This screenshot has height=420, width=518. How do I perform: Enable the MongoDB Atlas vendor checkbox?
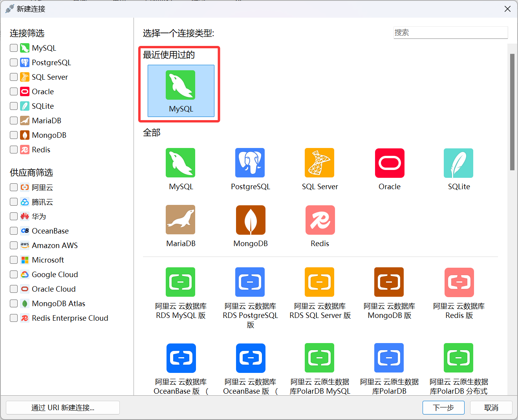coord(14,303)
